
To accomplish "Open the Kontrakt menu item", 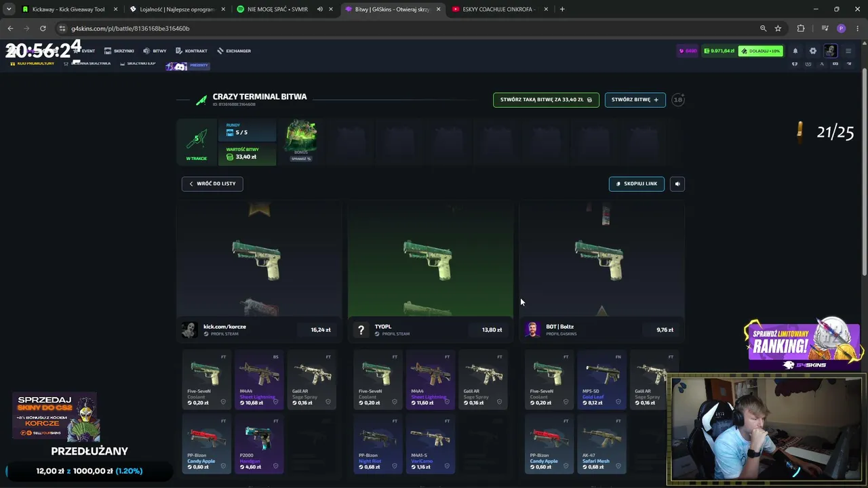I will click(192, 51).
